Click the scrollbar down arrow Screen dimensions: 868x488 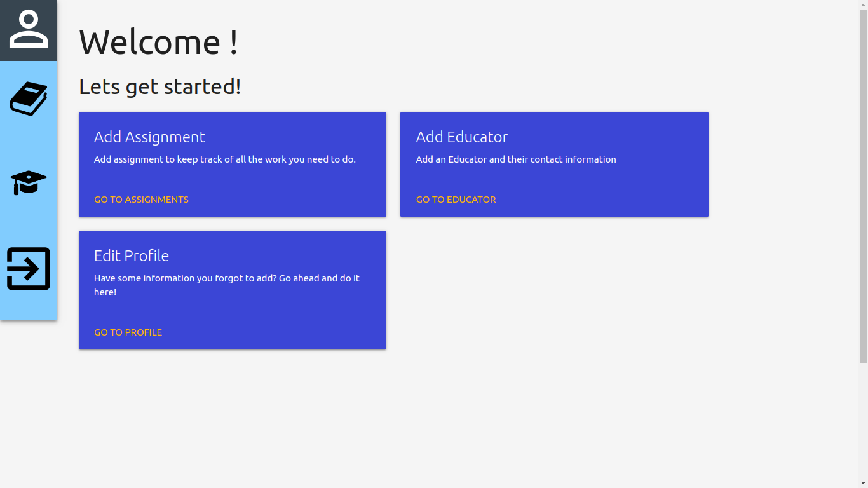tap(863, 483)
